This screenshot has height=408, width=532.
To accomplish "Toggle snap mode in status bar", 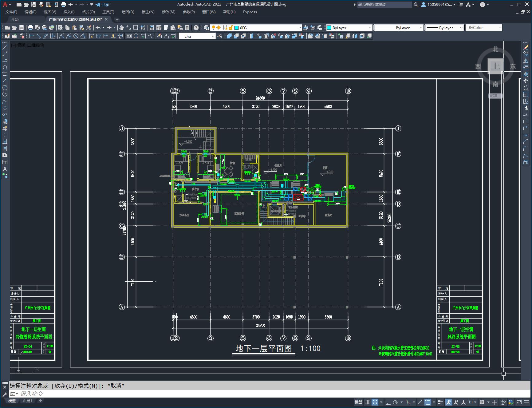I will (375, 402).
